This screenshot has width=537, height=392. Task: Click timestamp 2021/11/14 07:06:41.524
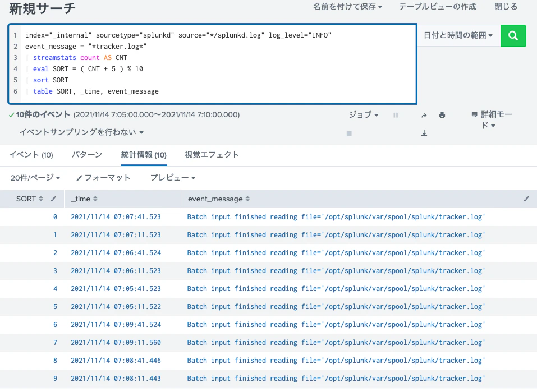pos(116,253)
